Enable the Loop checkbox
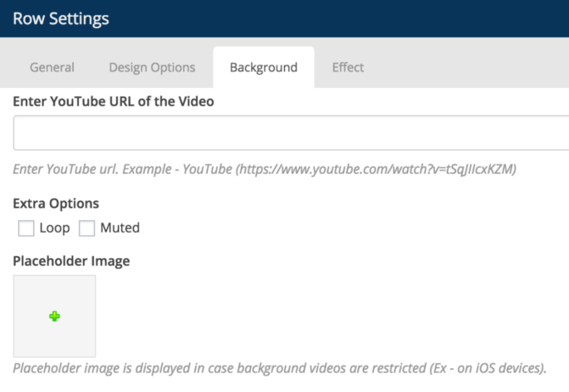569x392 pixels. click(26, 228)
